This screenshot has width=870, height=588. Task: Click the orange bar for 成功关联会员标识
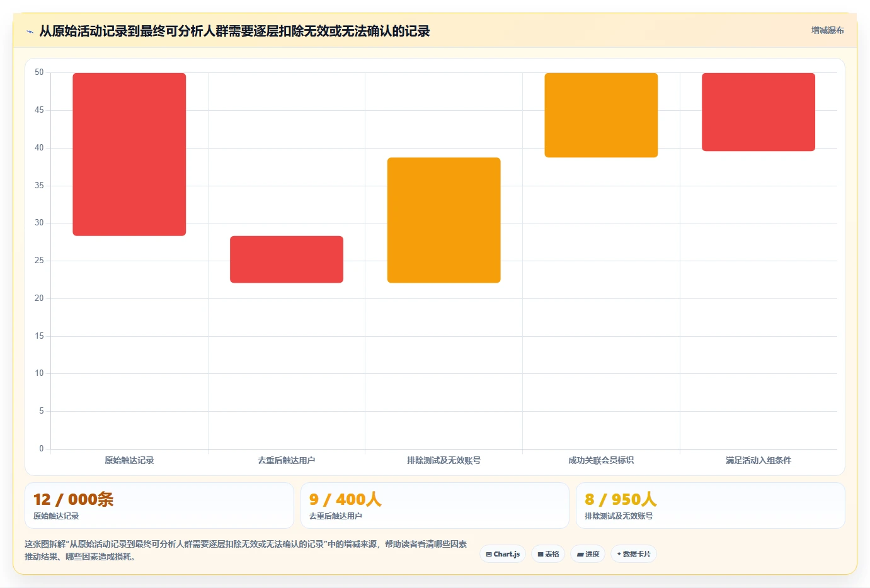pos(601,115)
